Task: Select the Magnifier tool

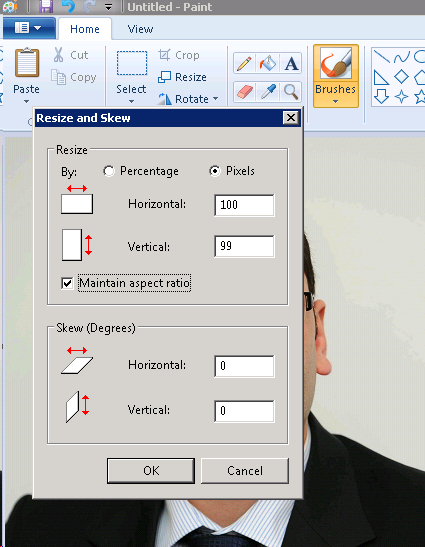Action: tap(291, 92)
